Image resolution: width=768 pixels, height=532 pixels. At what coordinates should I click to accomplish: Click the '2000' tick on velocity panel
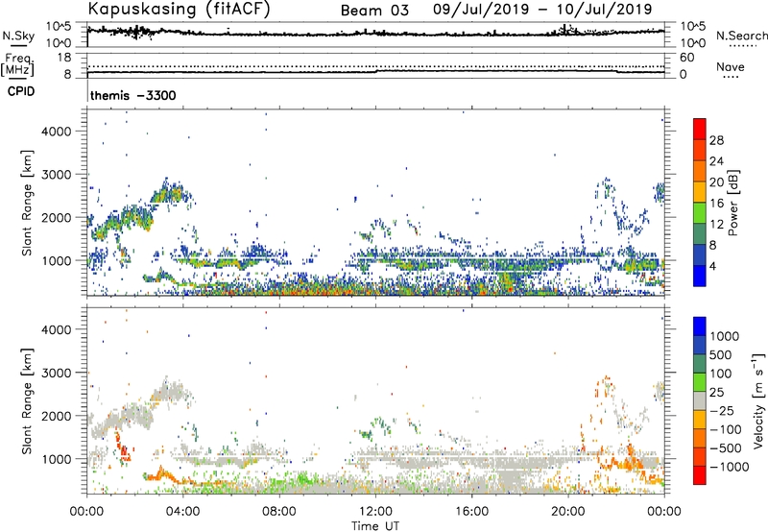[x=56, y=416]
